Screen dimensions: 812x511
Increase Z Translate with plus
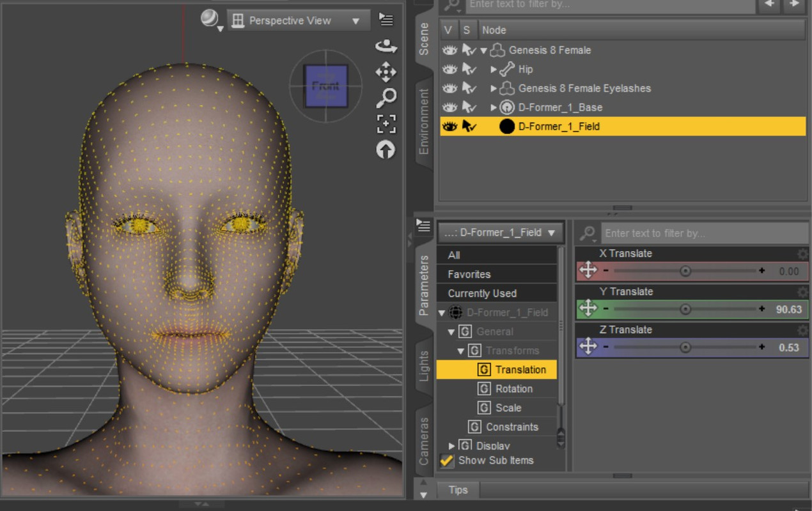click(x=762, y=347)
